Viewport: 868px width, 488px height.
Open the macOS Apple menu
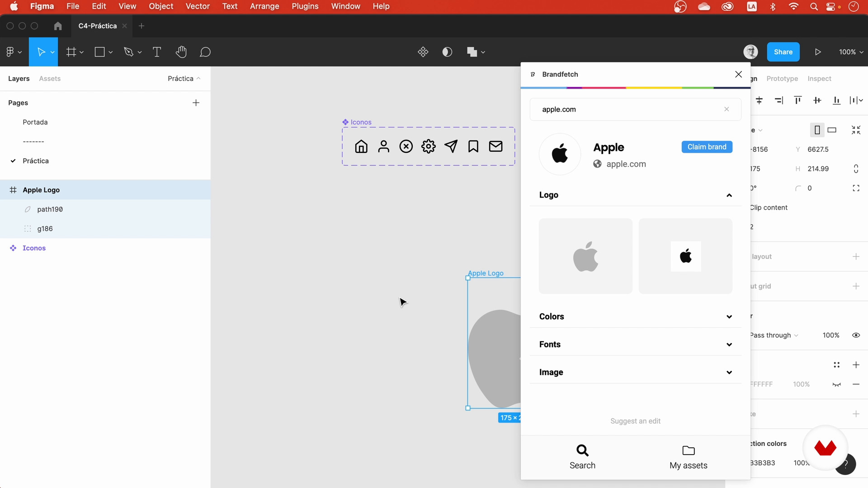point(14,6)
